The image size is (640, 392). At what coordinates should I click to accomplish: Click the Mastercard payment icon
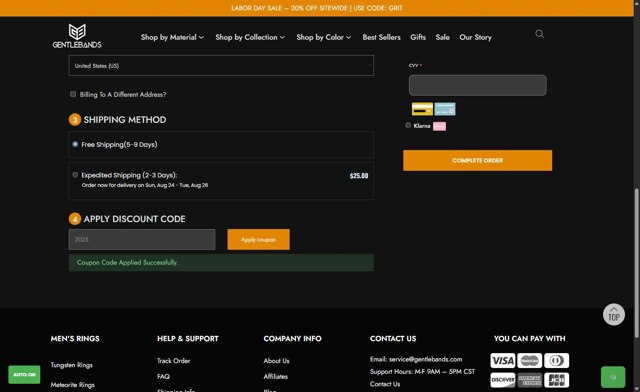529,361
